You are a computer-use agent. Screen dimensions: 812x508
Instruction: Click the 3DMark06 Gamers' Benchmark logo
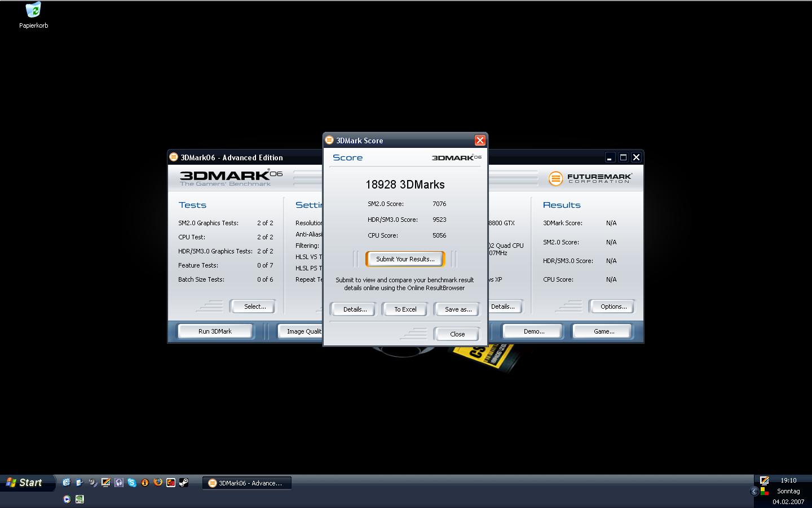231,177
